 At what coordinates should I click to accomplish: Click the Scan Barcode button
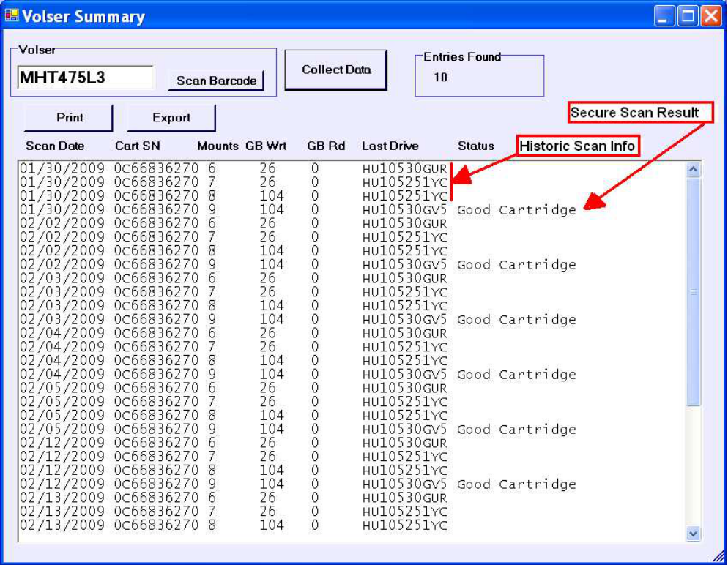tap(216, 81)
